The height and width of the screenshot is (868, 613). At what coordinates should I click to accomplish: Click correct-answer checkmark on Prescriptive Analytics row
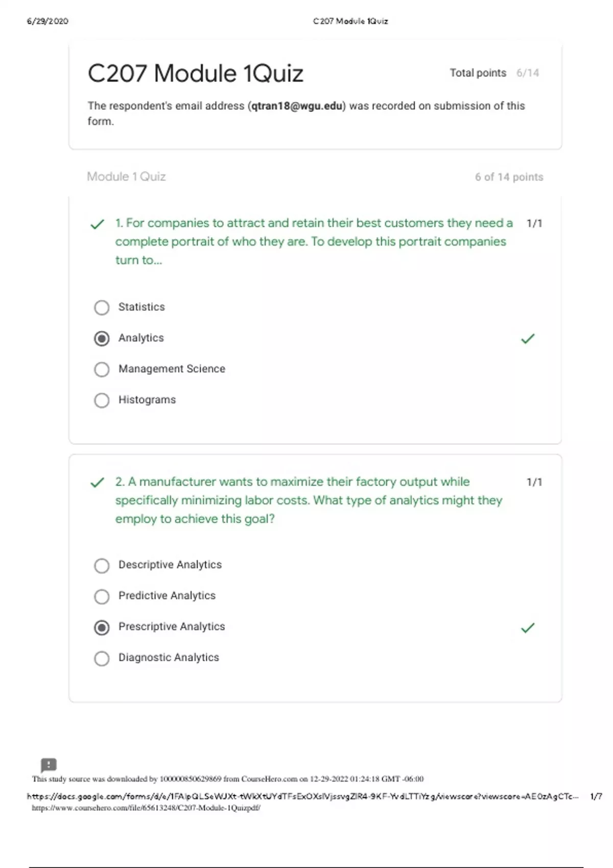coord(528,628)
